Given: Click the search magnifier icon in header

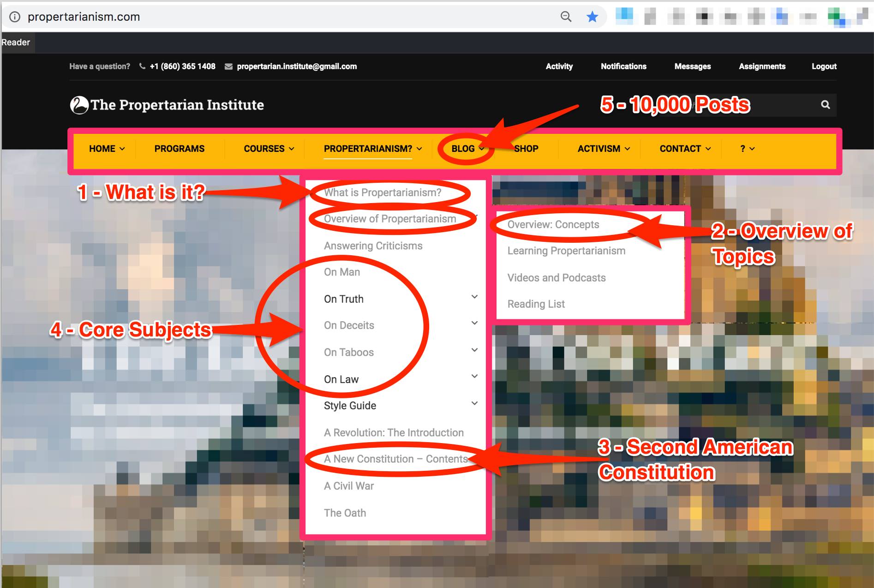Looking at the screenshot, I should (825, 105).
